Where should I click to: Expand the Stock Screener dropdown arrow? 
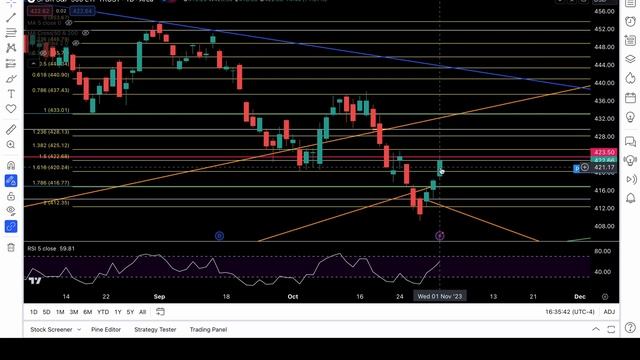[79, 329]
